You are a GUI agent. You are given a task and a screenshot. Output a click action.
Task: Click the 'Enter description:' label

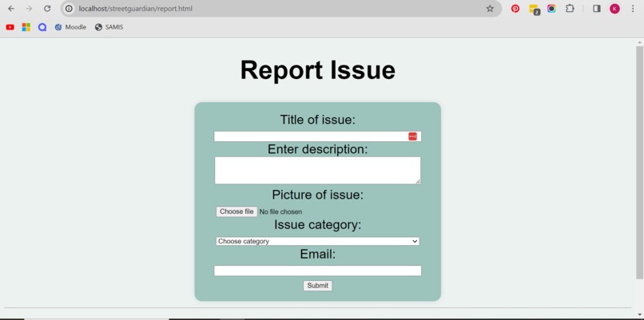(x=317, y=149)
